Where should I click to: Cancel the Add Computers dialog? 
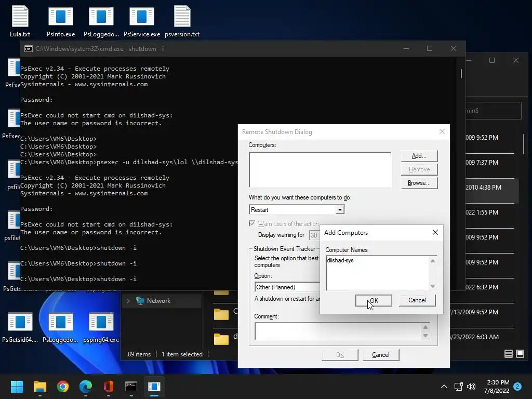click(x=417, y=300)
